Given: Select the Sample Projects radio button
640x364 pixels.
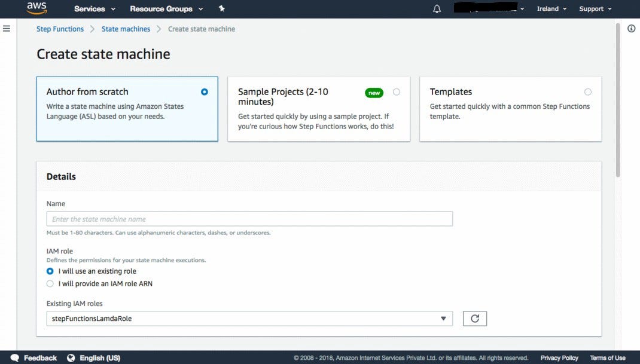Looking at the screenshot, I should pos(397,92).
